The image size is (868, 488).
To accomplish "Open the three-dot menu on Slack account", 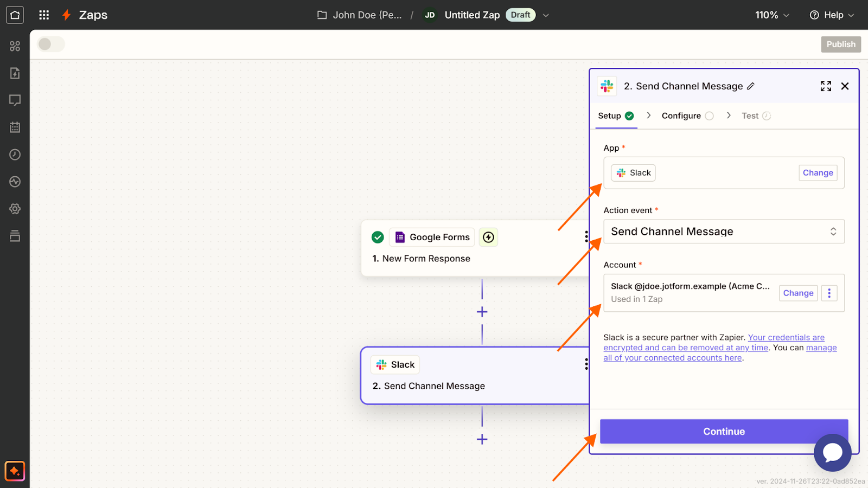I will pos(829,293).
